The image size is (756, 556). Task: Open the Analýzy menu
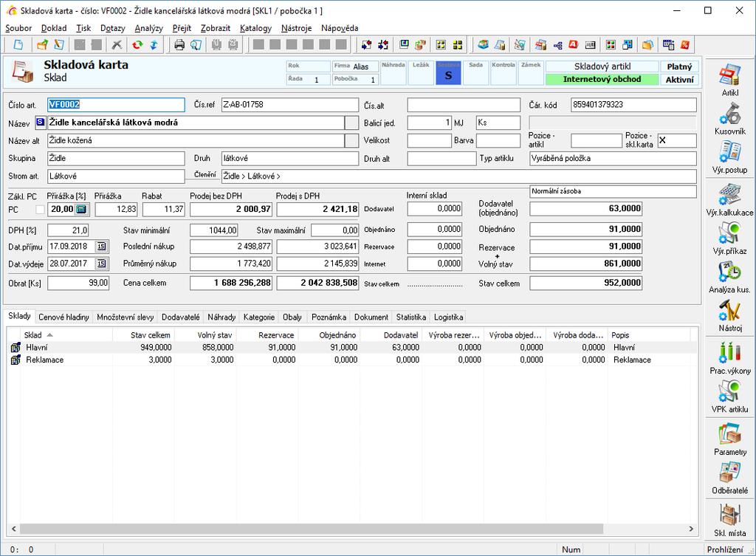pos(148,28)
